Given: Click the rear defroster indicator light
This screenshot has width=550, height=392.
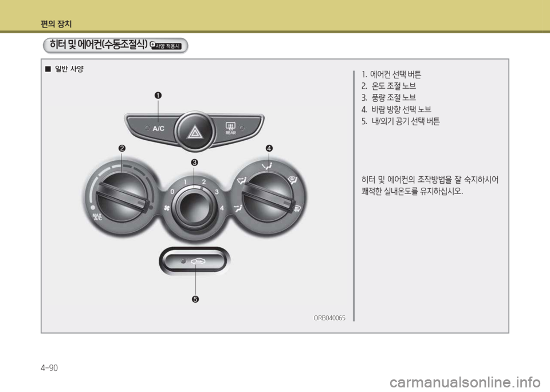Looking at the screenshot, I should 242,128.
